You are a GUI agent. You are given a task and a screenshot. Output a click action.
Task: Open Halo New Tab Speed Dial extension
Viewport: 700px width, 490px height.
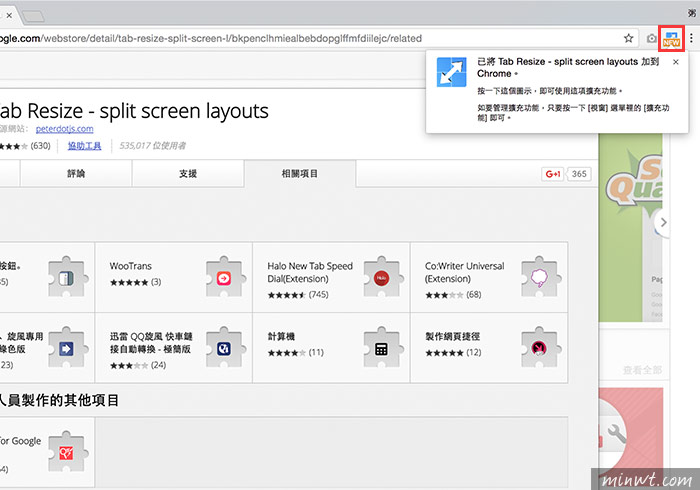click(x=331, y=277)
